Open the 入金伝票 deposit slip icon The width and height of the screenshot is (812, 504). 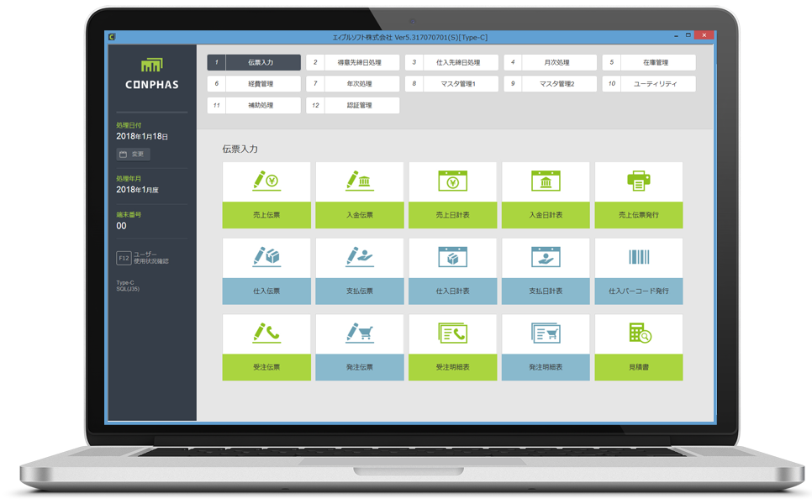coord(360,182)
